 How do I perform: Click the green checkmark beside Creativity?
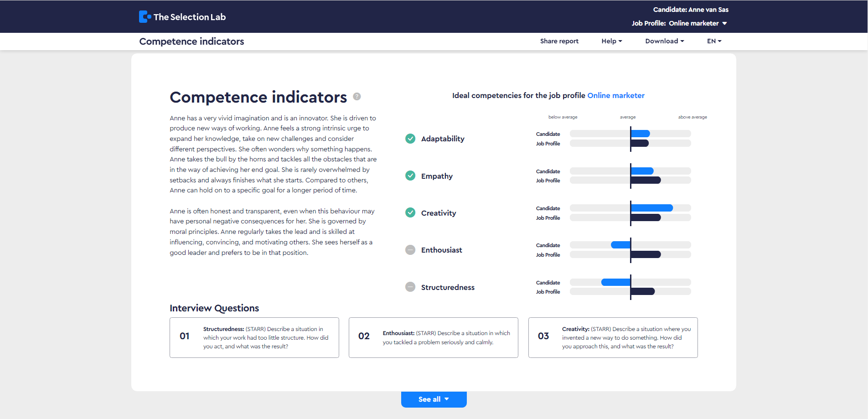410,212
